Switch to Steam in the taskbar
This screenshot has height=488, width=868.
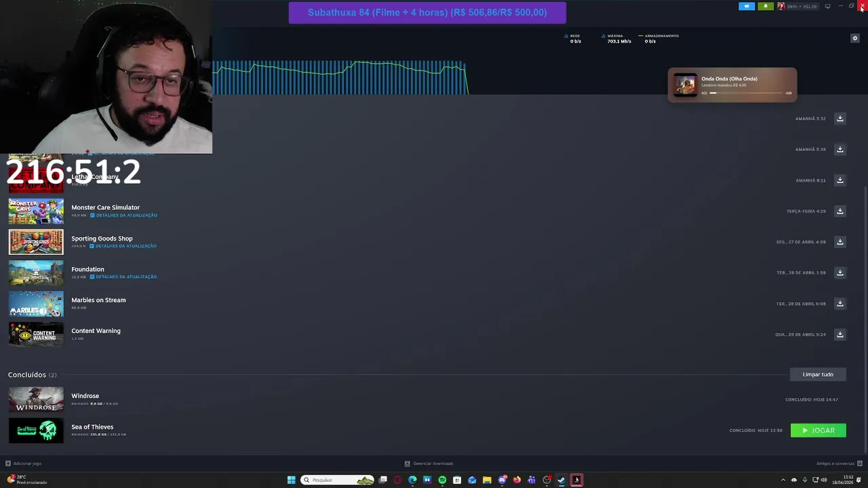(561, 480)
